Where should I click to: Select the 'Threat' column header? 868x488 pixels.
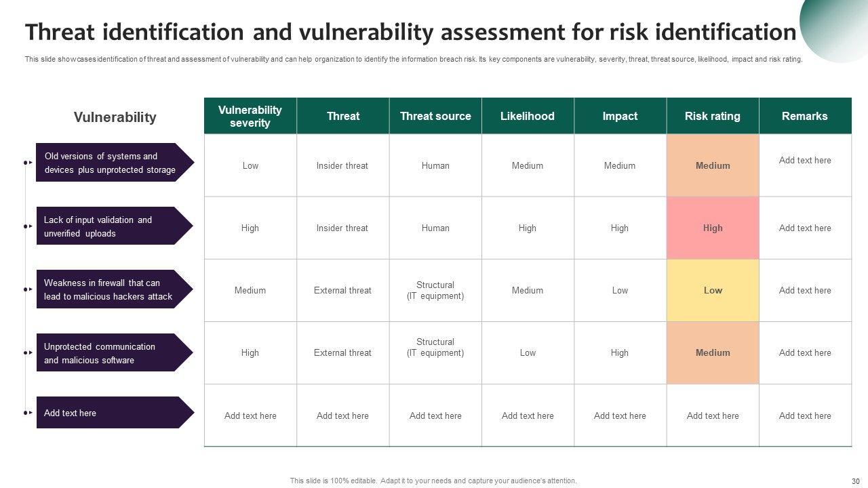coord(343,117)
